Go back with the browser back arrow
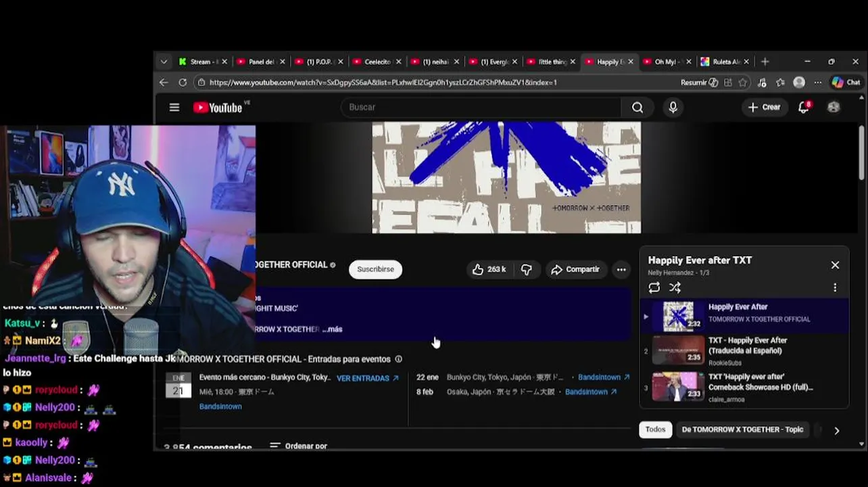Screen dimensions: 868x487 pos(164,83)
